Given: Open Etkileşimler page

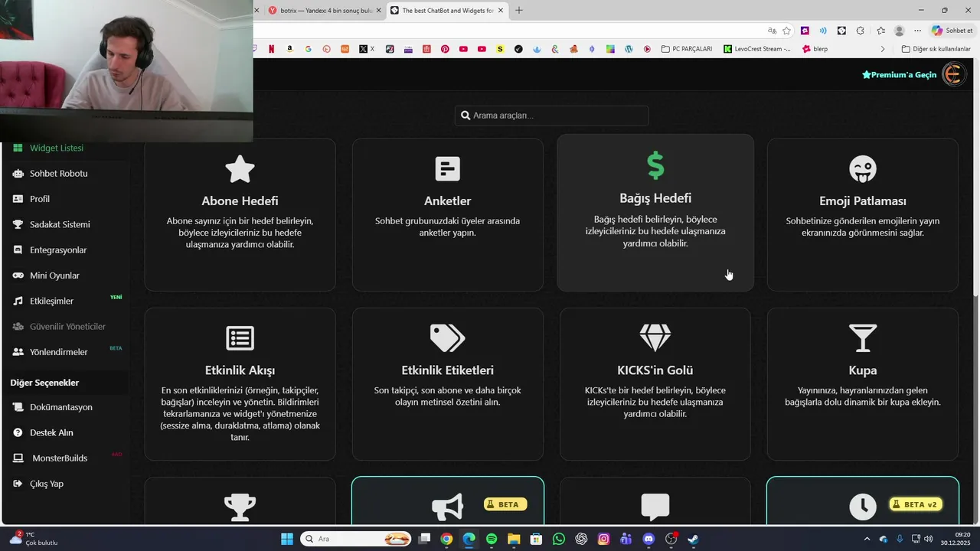Looking at the screenshot, I should click(x=51, y=301).
